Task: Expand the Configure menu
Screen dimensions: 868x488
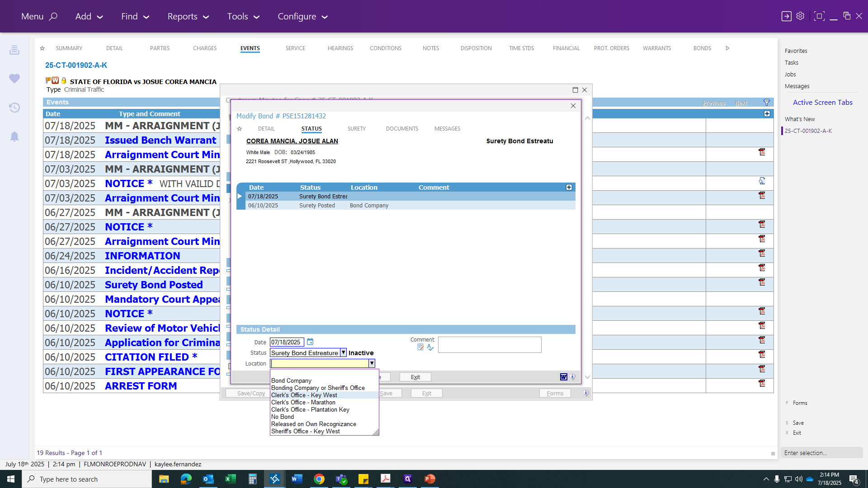Action: [302, 16]
